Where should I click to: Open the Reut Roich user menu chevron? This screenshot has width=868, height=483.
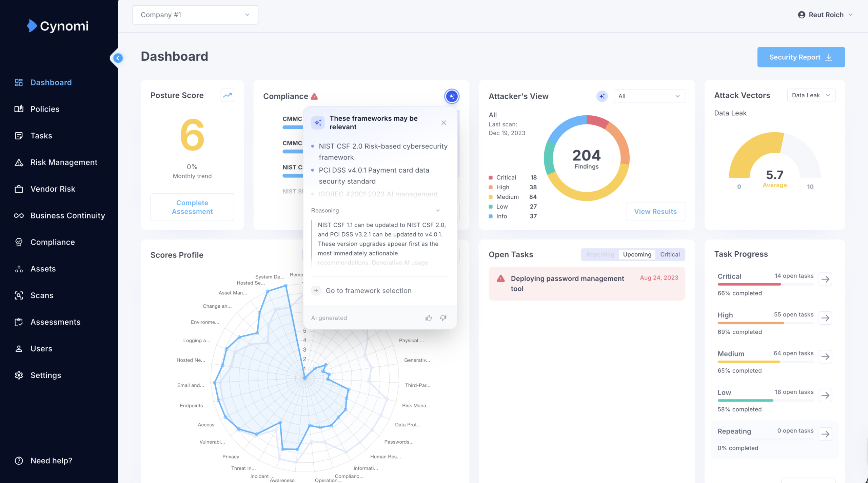coord(850,15)
